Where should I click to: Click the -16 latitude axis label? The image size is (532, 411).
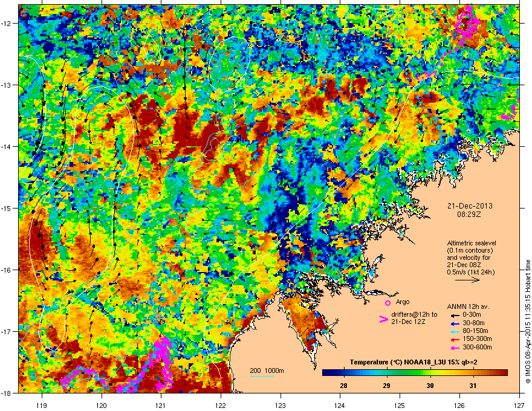coord(6,270)
